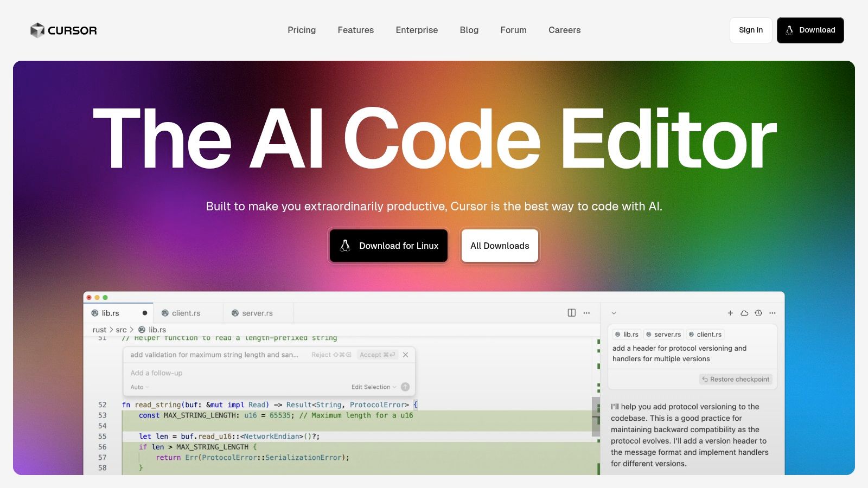868x488 pixels.
Task: Open the Features page
Action: click(356, 30)
